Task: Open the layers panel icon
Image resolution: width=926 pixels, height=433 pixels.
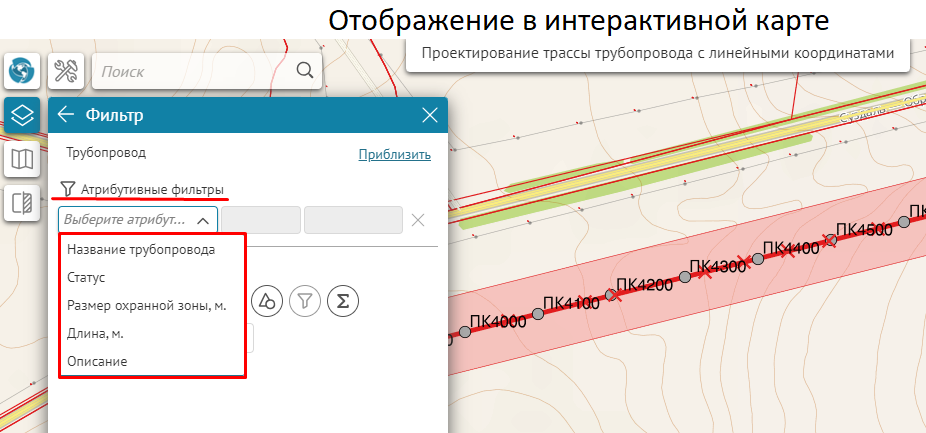Action: (x=22, y=115)
